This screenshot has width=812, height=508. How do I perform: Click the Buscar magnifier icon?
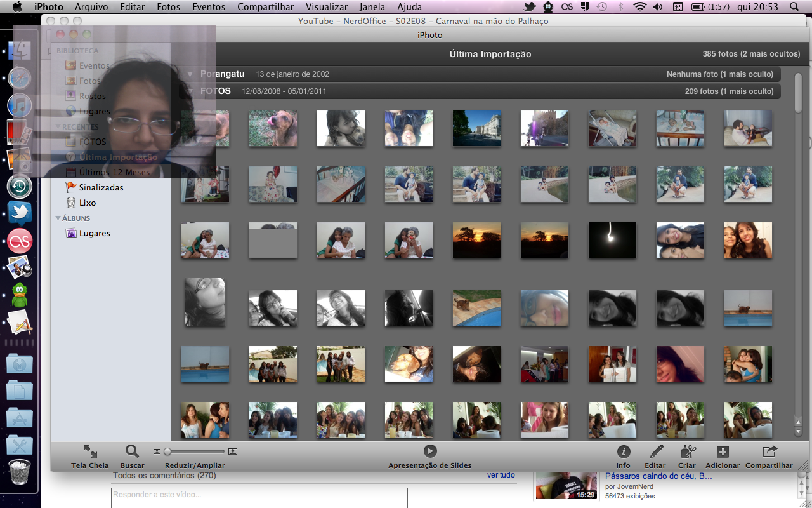click(x=132, y=451)
